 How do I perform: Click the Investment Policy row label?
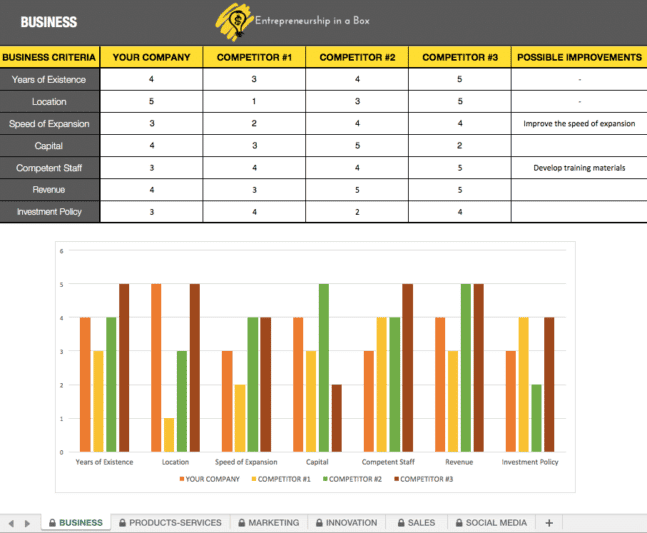[50, 212]
